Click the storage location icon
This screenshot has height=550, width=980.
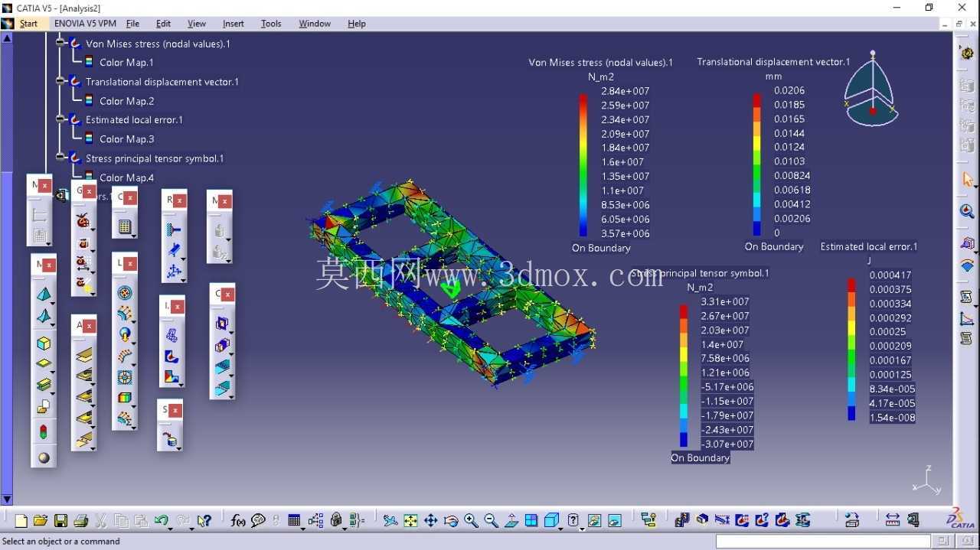pyautogui.click(x=170, y=440)
